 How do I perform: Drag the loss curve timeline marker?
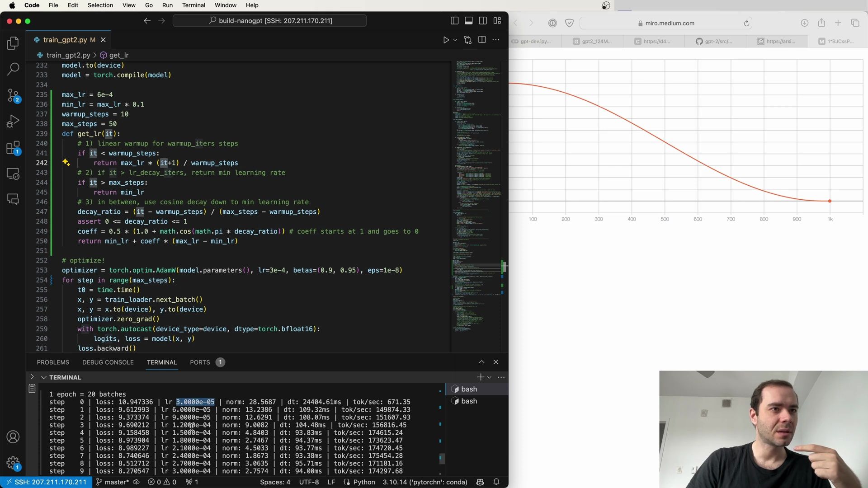click(x=830, y=201)
